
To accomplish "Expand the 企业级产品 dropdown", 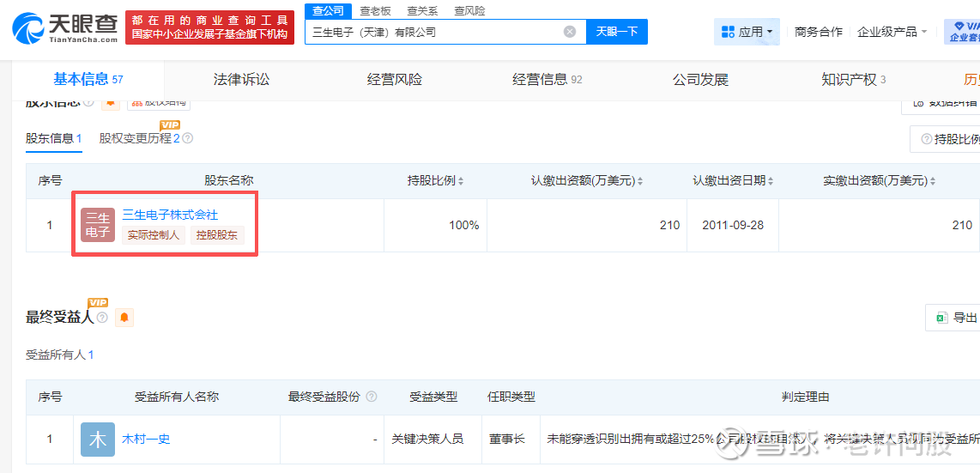I will pos(892,32).
